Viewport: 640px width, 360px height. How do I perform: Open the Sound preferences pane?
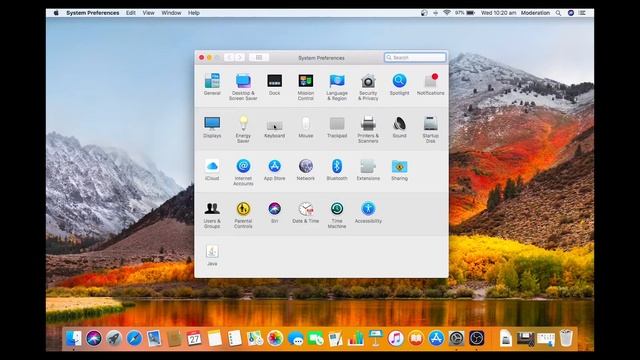[399, 127]
